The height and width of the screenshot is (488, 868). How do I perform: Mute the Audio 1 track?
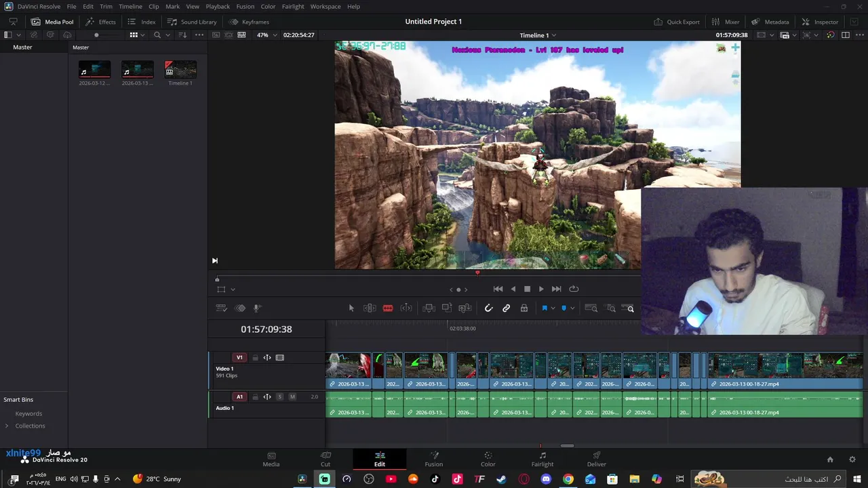tap(292, 396)
